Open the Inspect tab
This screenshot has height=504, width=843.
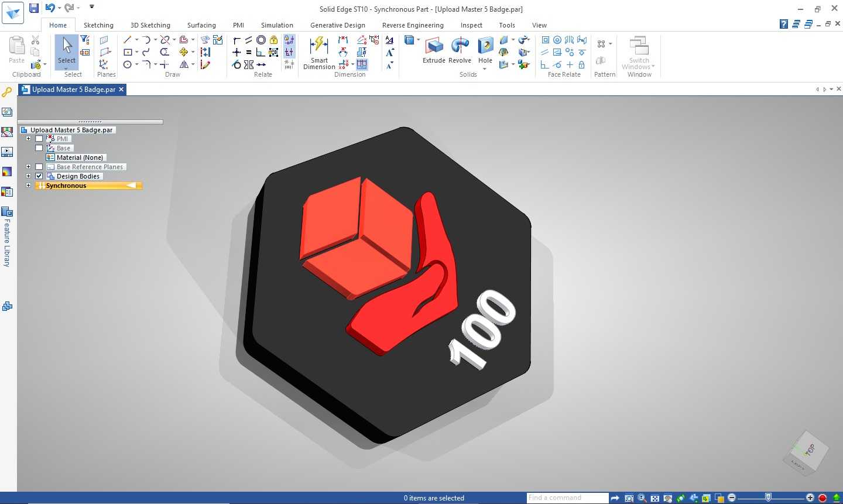471,25
